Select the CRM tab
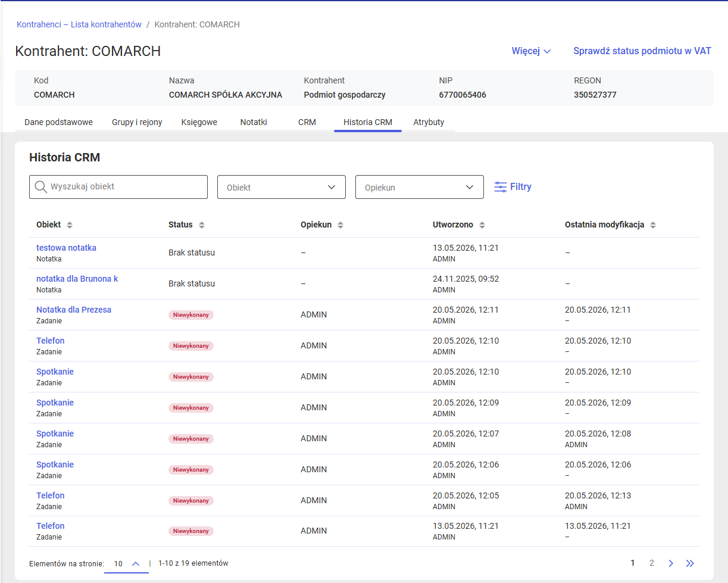The width and height of the screenshot is (728, 583). 307,122
